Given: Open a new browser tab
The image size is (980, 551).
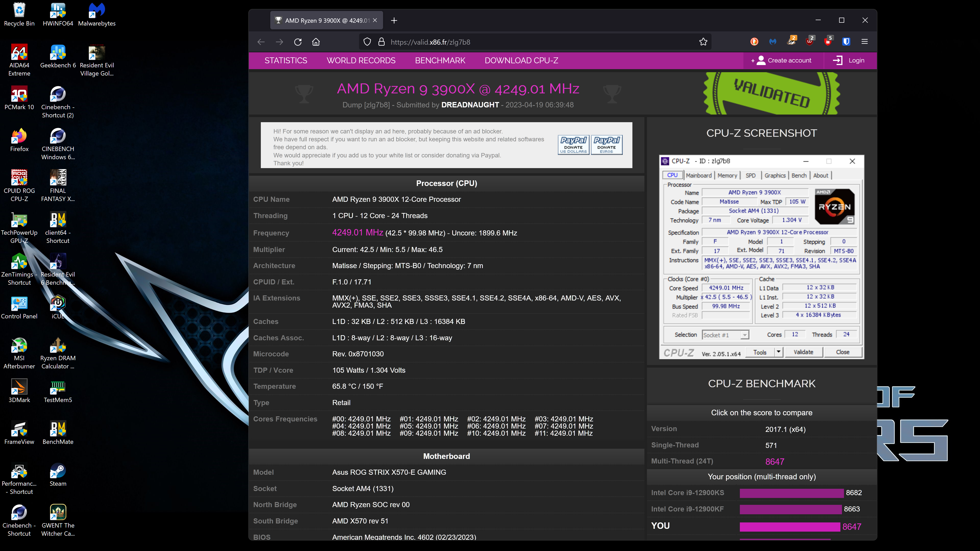Looking at the screenshot, I should pyautogui.click(x=394, y=20).
